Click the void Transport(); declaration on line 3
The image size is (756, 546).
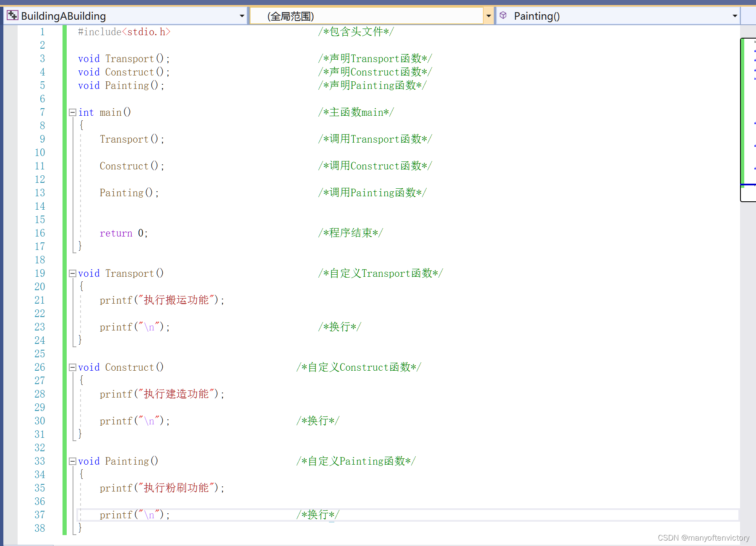coord(124,59)
